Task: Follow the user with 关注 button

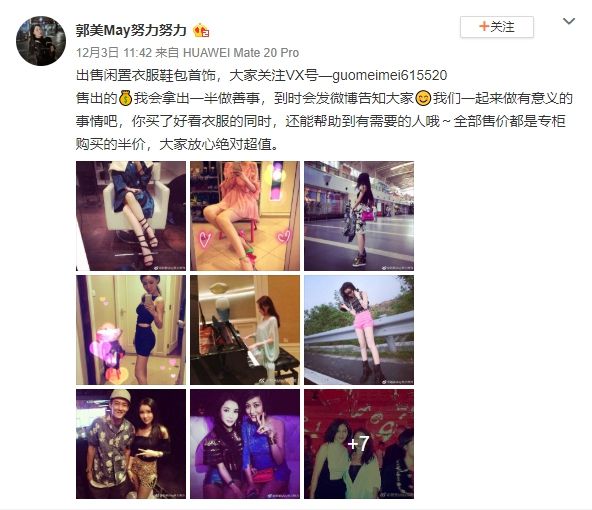Action: (496, 27)
